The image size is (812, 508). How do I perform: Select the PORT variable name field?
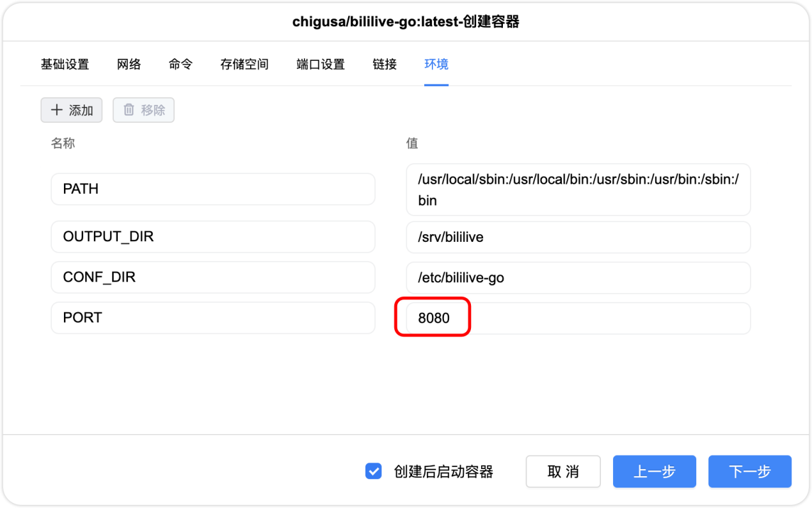click(x=213, y=317)
